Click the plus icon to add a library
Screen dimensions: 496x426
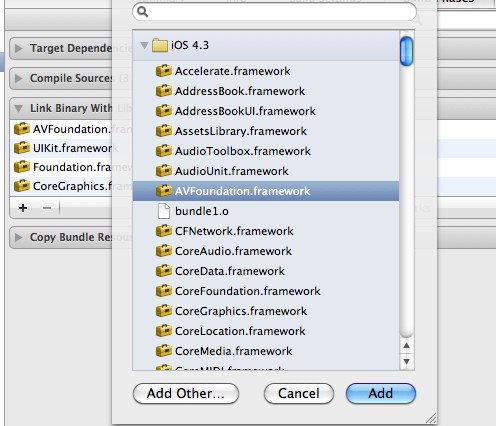tap(23, 208)
